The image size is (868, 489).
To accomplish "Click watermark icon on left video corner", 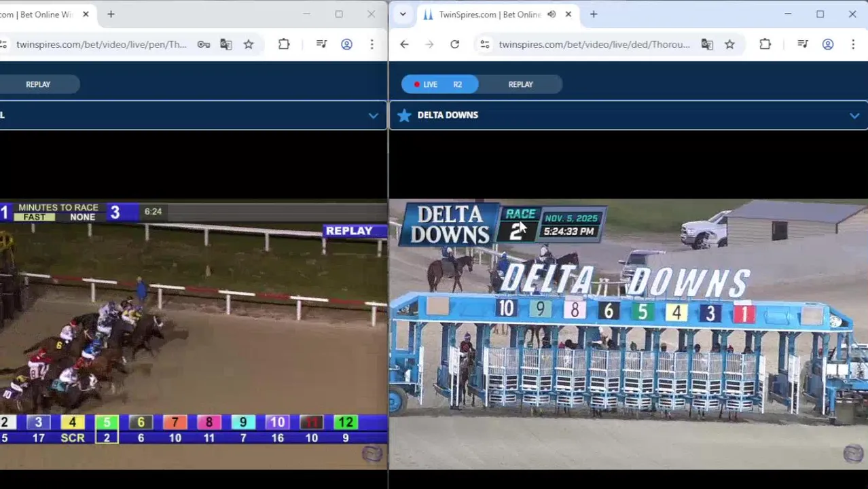I will 372,453.
